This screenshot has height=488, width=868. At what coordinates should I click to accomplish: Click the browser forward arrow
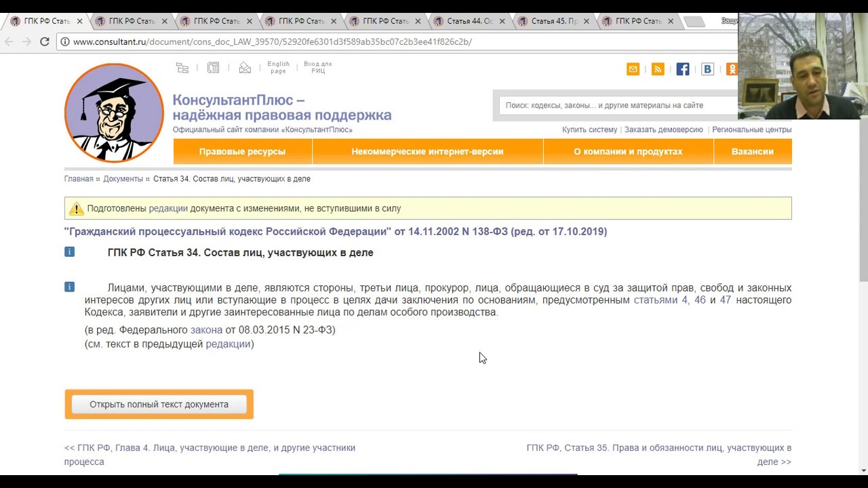point(27,41)
